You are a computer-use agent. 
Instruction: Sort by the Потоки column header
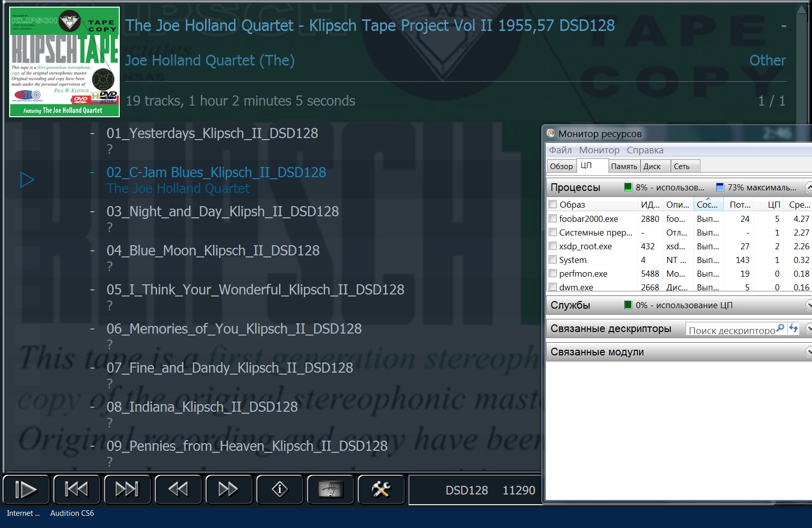click(739, 205)
